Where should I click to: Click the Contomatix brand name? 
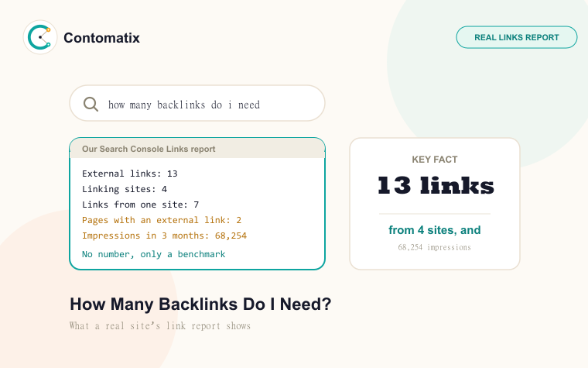tap(101, 37)
